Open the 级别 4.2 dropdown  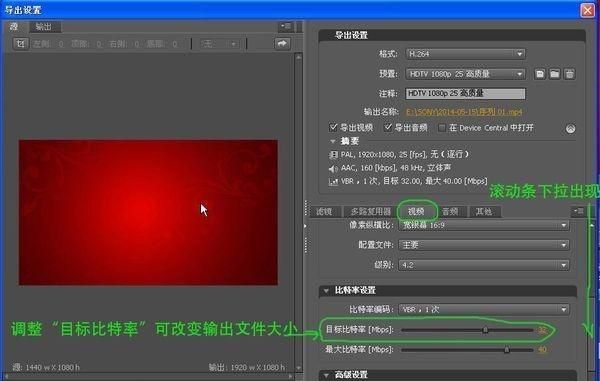coord(484,265)
